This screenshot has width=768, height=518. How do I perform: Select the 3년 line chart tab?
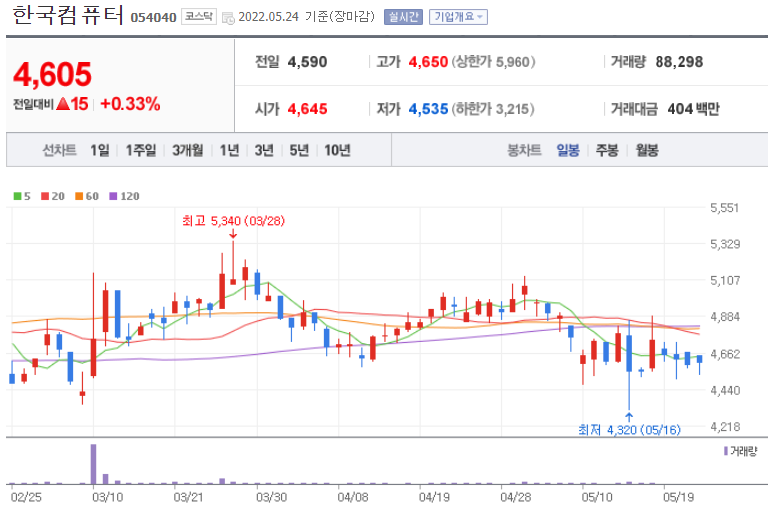pos(264,150)
